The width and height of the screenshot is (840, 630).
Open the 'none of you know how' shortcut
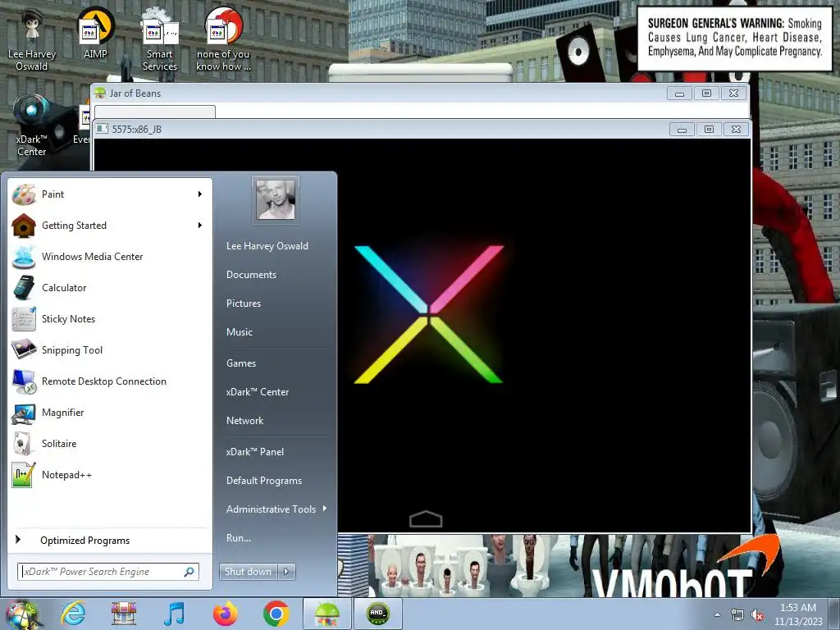tap(223, 40)
